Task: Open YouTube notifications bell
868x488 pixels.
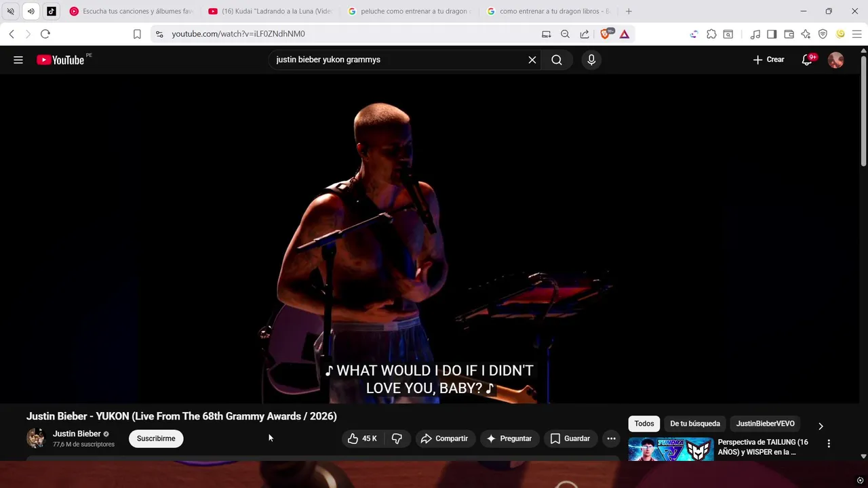Action: 807,60
